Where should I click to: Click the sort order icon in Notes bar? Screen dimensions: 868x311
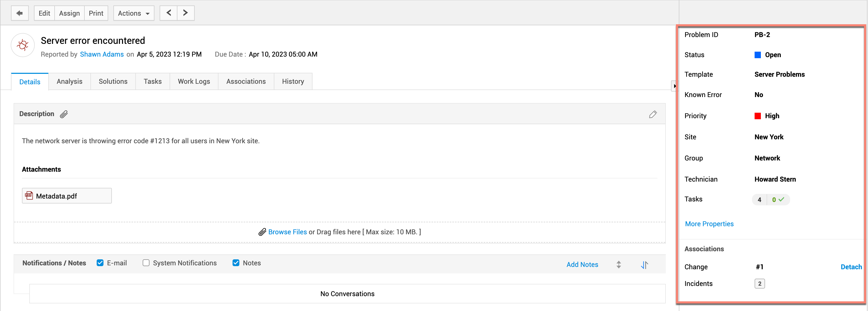click(644, 265)
